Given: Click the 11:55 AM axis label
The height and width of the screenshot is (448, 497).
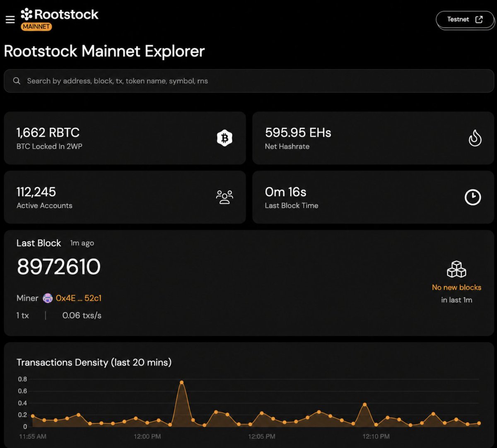Looking at the screenshot, I should pos(33,436).
